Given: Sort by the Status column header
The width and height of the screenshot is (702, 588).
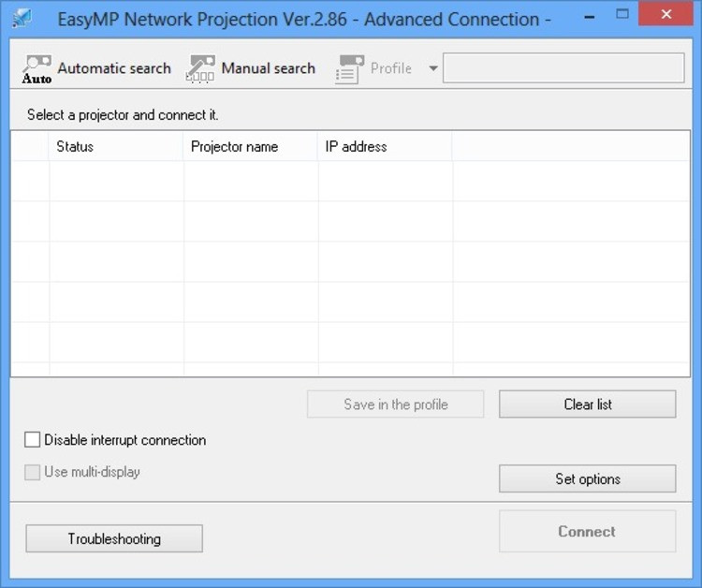Looking at the screenshot, I should pos(116,146).
